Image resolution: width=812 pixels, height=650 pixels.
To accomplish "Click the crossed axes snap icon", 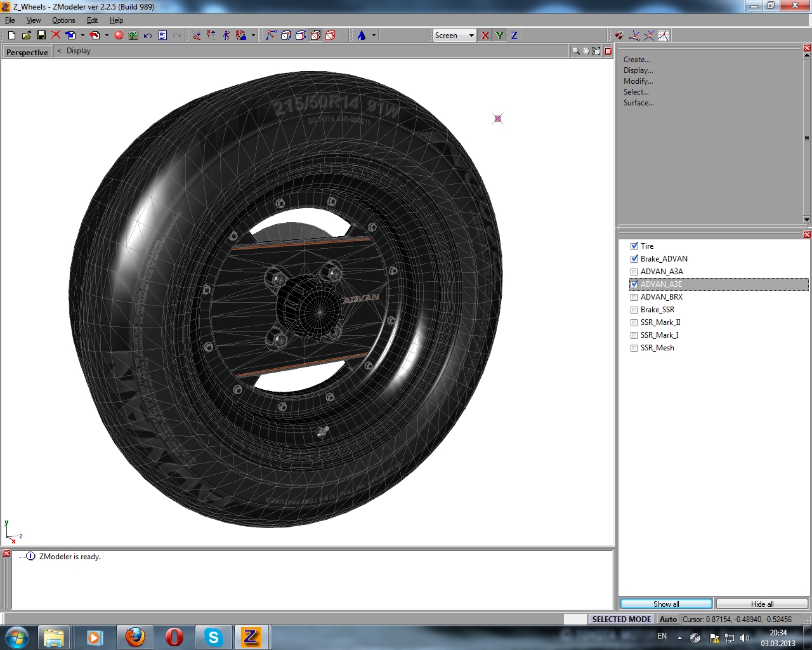I will pos(648,36).
